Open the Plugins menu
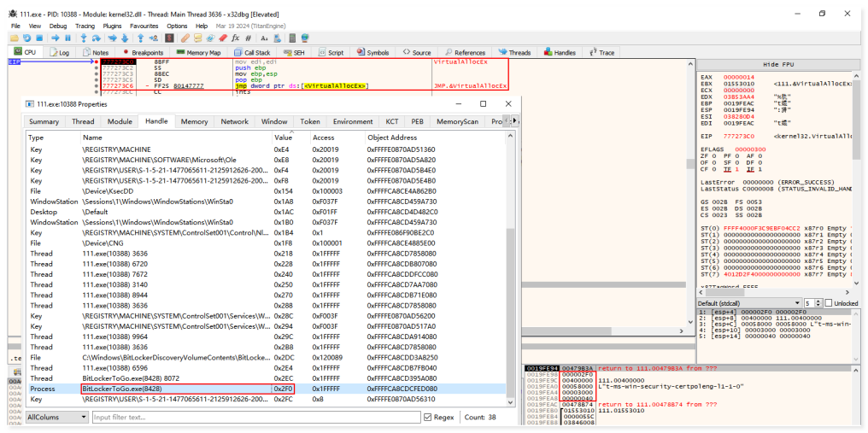868x433 pixels. (x=112, y=26)
